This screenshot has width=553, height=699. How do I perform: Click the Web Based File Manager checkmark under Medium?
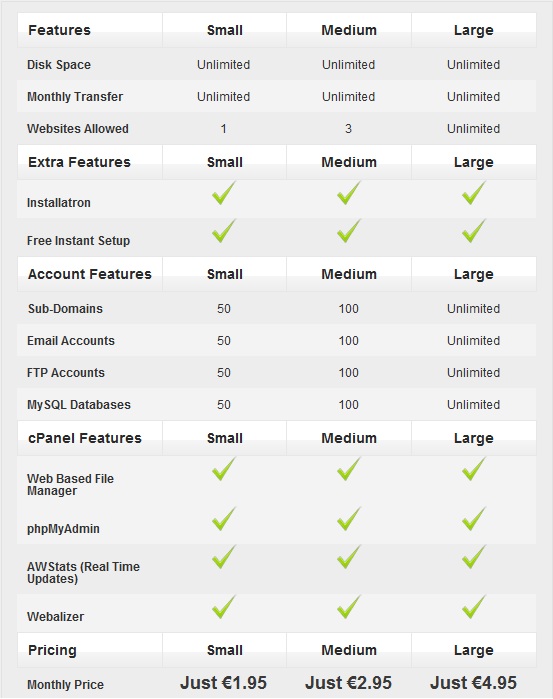[x=349, y=469]
